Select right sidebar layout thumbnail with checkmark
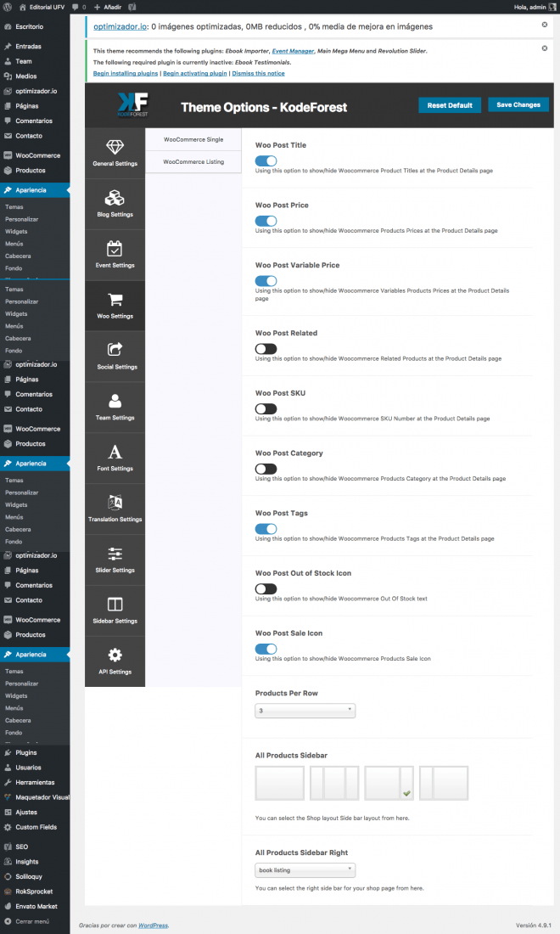This screenshot has height=934, width=560. coord(389,784)
